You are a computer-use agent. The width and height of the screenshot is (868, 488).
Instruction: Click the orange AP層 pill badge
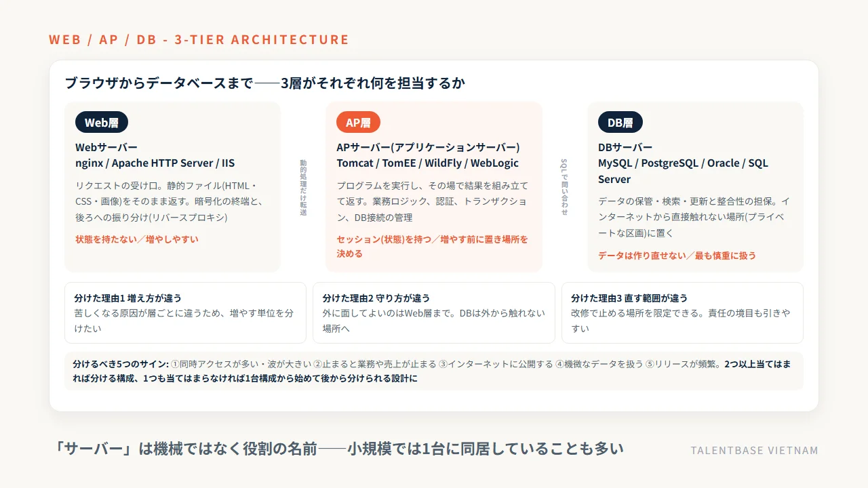[x=358, y=123]
